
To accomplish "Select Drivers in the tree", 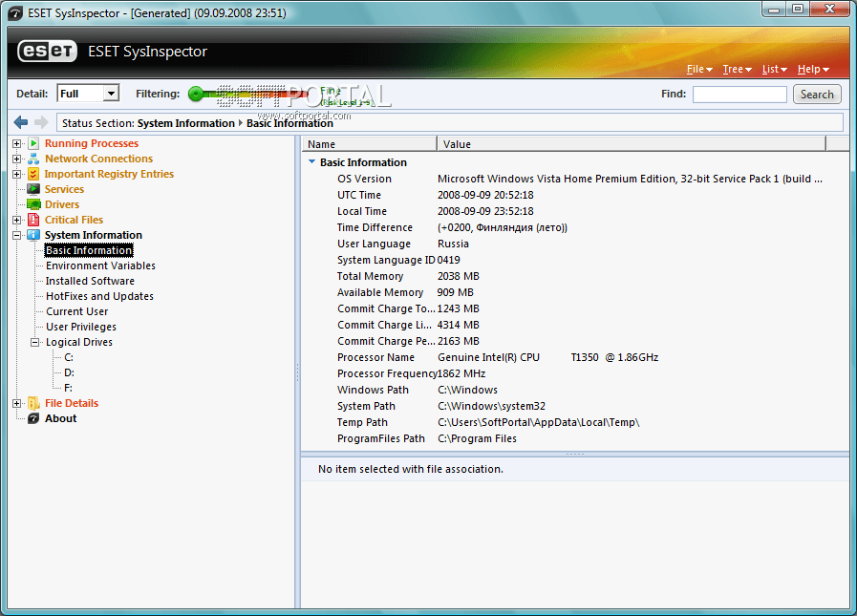I will pos(62,204).
